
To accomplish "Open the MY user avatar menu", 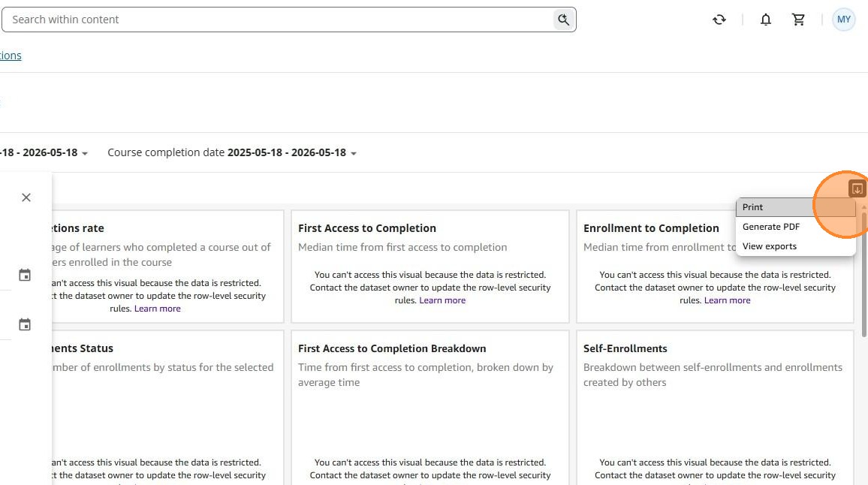I will coord(844,20).
